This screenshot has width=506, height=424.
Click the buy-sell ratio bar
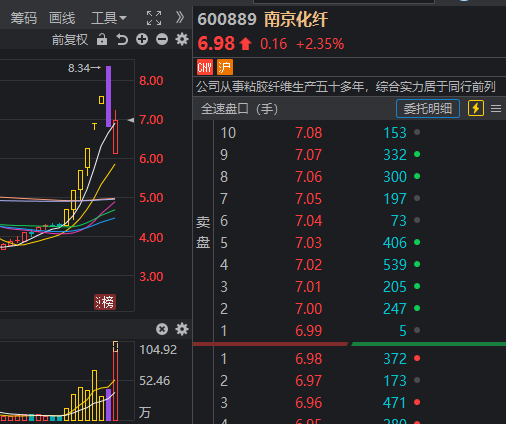[349, 344]
